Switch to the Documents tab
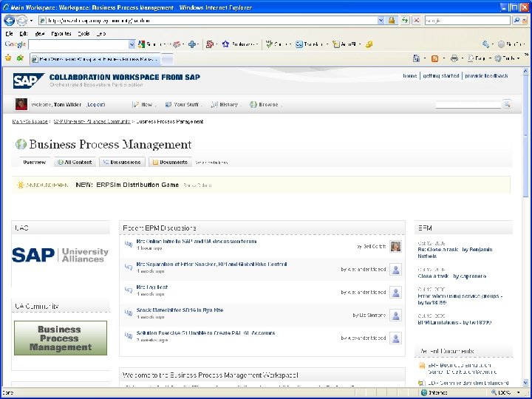This screenshot has width=532, height=399. tap(171, 162)
